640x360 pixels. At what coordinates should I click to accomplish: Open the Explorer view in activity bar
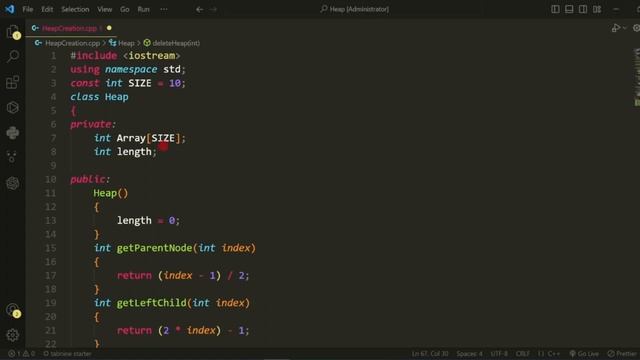tap(13, 32)
